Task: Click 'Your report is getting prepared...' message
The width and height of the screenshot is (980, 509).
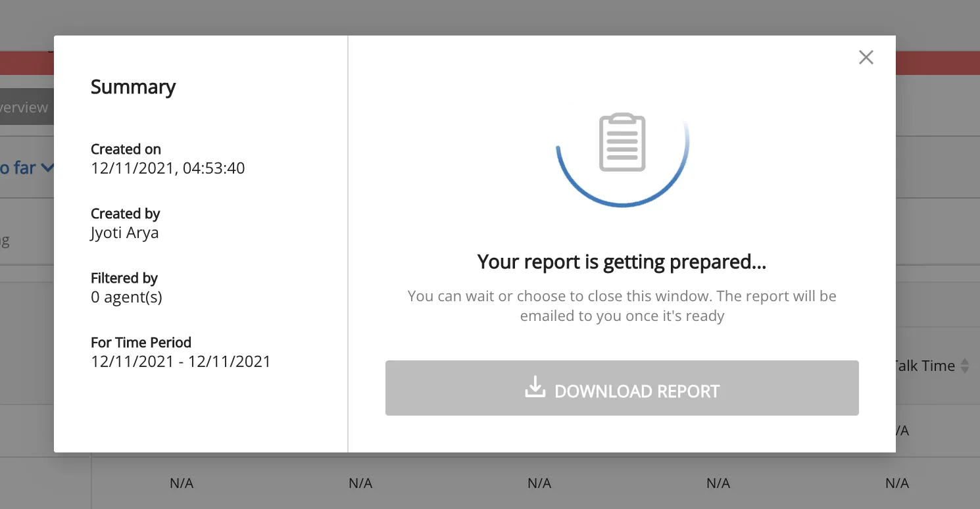Action: (x=622, y=262)
